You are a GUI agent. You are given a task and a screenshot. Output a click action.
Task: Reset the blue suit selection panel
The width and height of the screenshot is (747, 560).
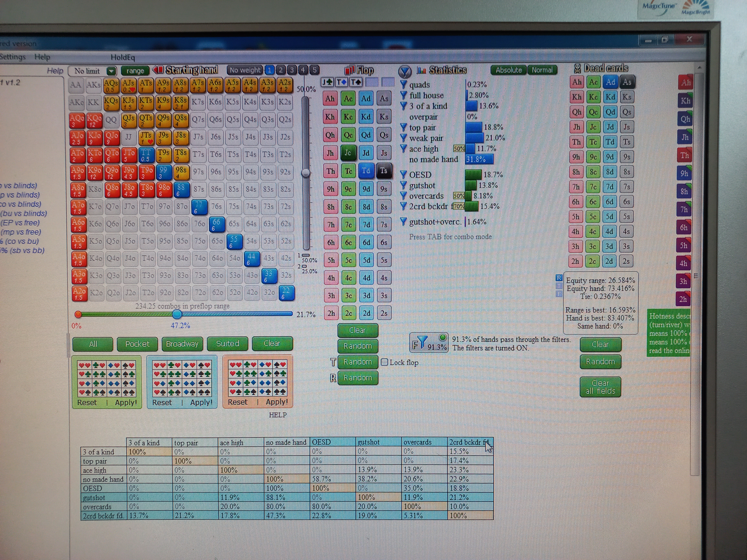(x=162, y=402)
